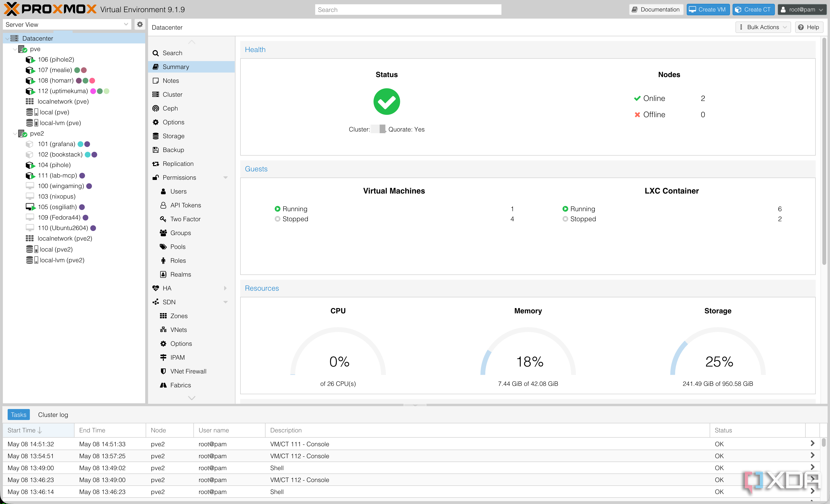Select local-lvm (pve2) storage in tree
The height and width of the screenshot is (504, 830).
click(x=62, y=260)
